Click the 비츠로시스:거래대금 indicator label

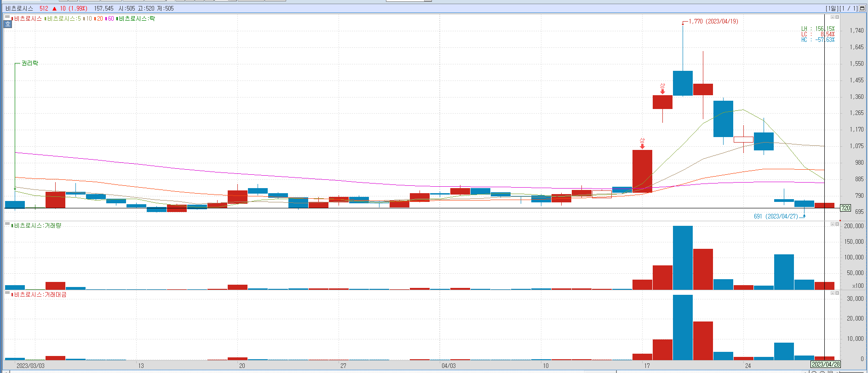point(40,295)
